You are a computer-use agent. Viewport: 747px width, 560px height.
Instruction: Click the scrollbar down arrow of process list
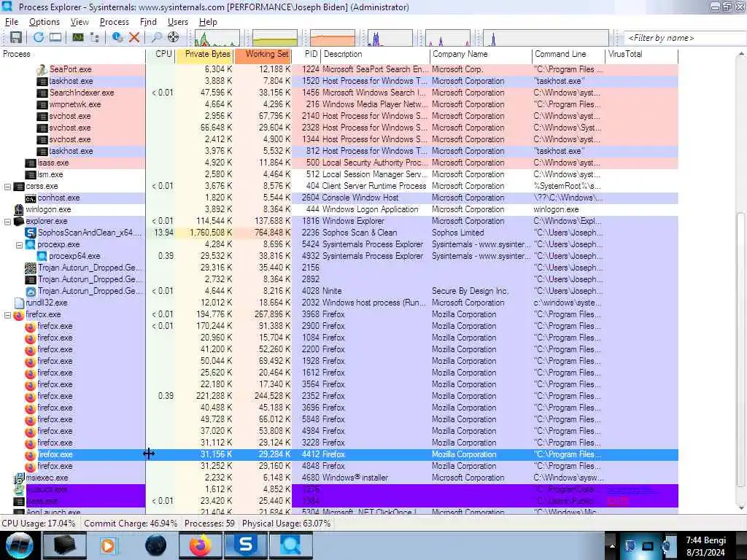pyautogui.click(x=741, y=507)
